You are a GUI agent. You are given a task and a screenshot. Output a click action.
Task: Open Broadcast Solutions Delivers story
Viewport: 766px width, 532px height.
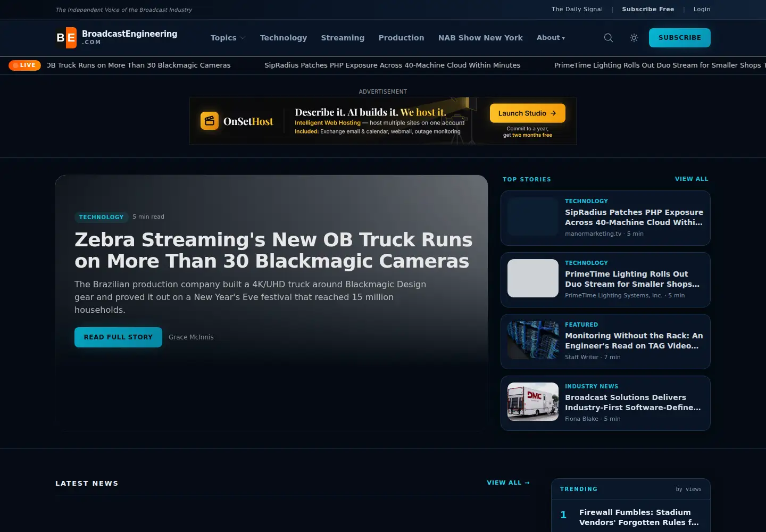[x=633, y=402]
